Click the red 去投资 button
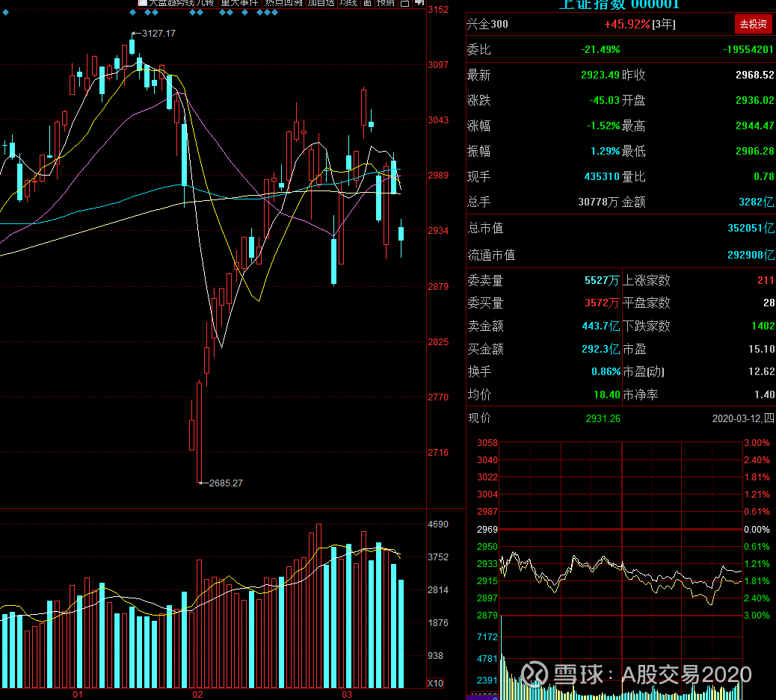The height and width of the screenshot is (700, 776). coord(754,24)
